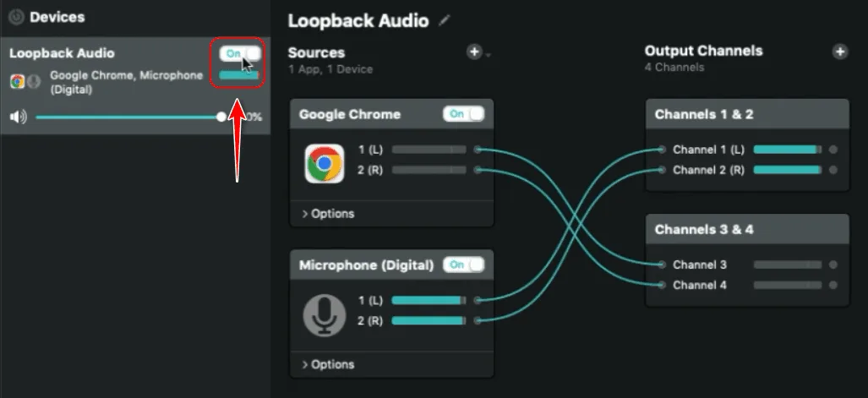Click the microphone icon in Microphone source card
The height and width of the screenshot is (398, 868).
tap(325, 315)
